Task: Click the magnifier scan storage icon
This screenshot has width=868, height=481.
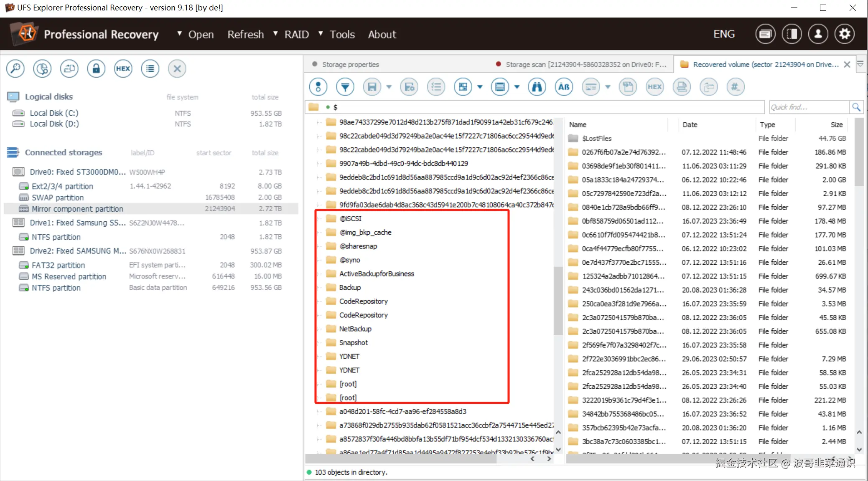Action: pos(15,69)
